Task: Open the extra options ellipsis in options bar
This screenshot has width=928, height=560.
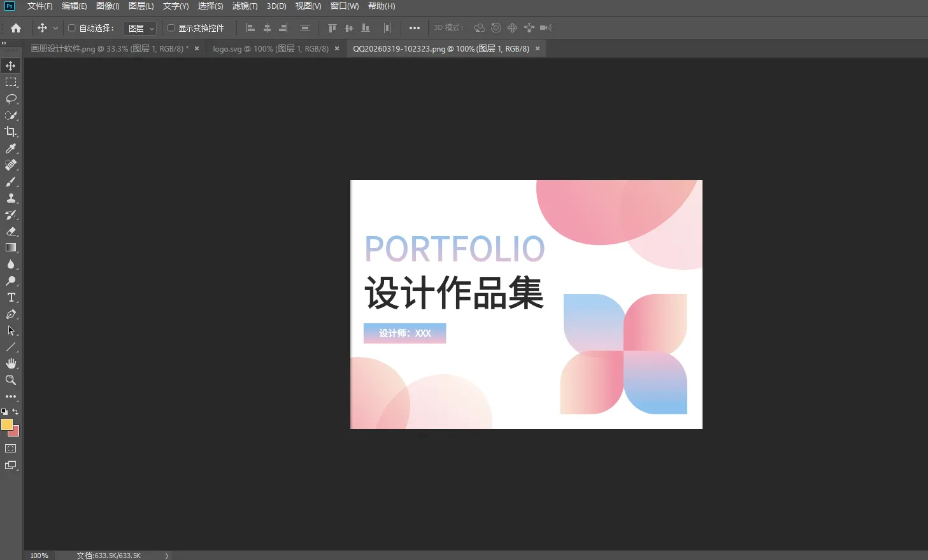Action: click(415, 27)
